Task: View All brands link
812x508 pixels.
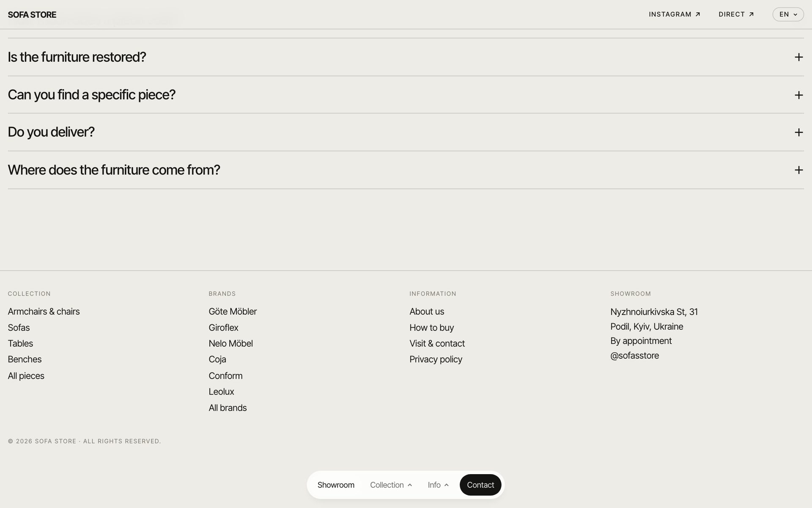Action: [x=228, y=408]
